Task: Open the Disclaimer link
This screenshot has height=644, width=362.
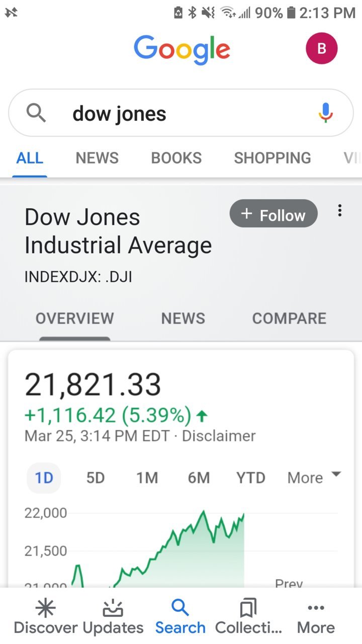Action: [x=219, y=436]
